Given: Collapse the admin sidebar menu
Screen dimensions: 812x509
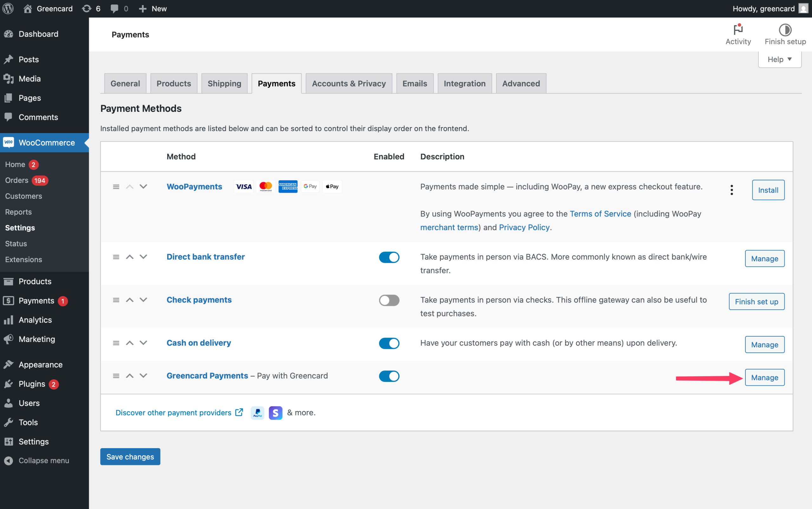Looking at the screenshot, I should click(43, 460).
